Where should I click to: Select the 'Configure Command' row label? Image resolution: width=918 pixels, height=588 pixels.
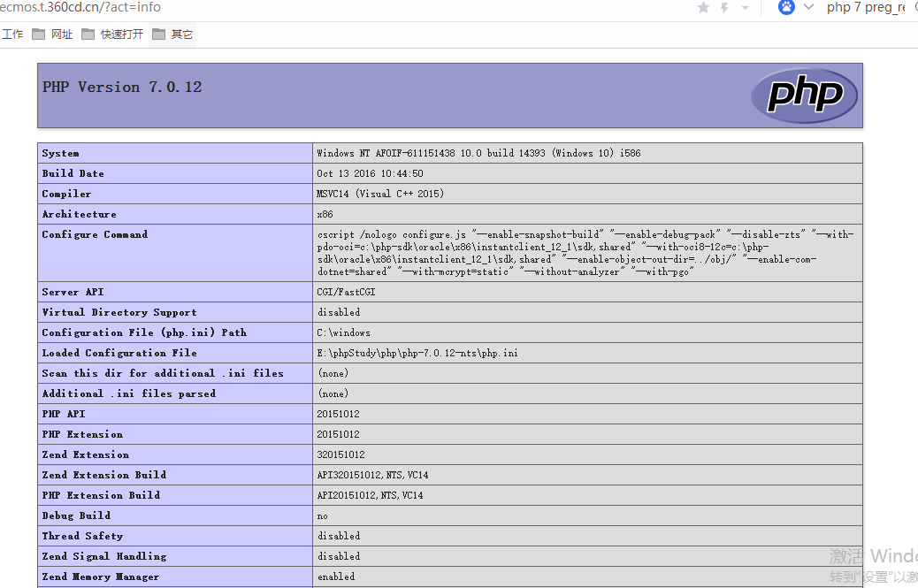click(x=95, y=234)
